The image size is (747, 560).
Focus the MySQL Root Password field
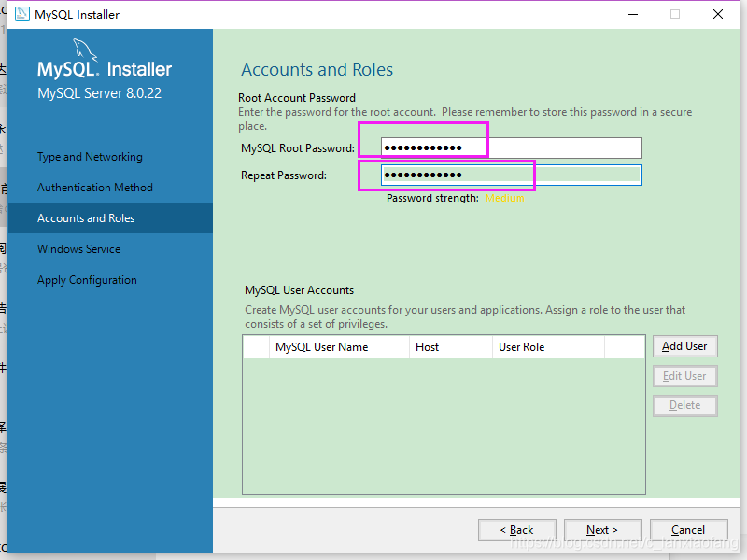[511, 147]
